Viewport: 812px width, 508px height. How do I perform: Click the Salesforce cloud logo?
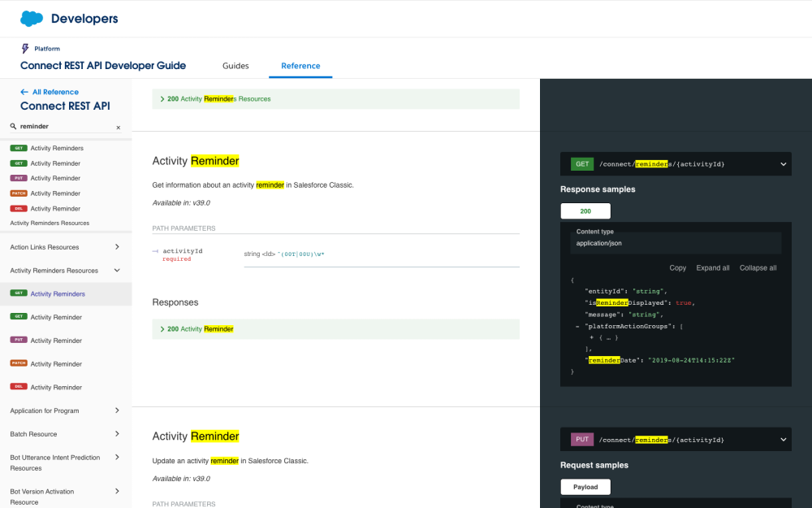32,19
